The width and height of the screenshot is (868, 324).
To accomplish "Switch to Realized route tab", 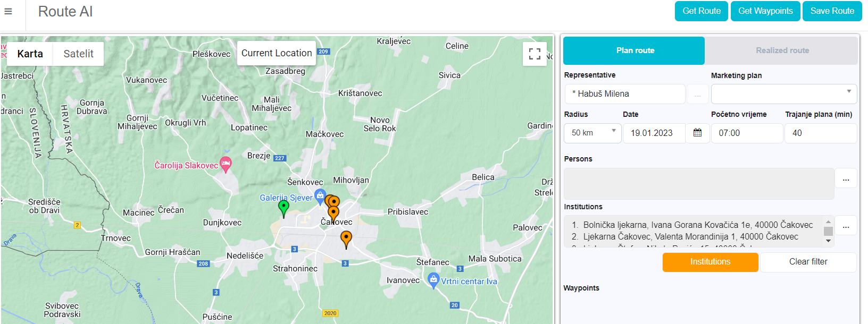I will tap(782, 50).
